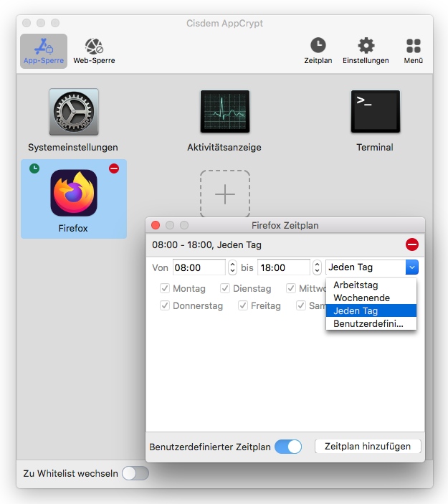Remove the 08:00 - 18:00 schedule entry

412,244
